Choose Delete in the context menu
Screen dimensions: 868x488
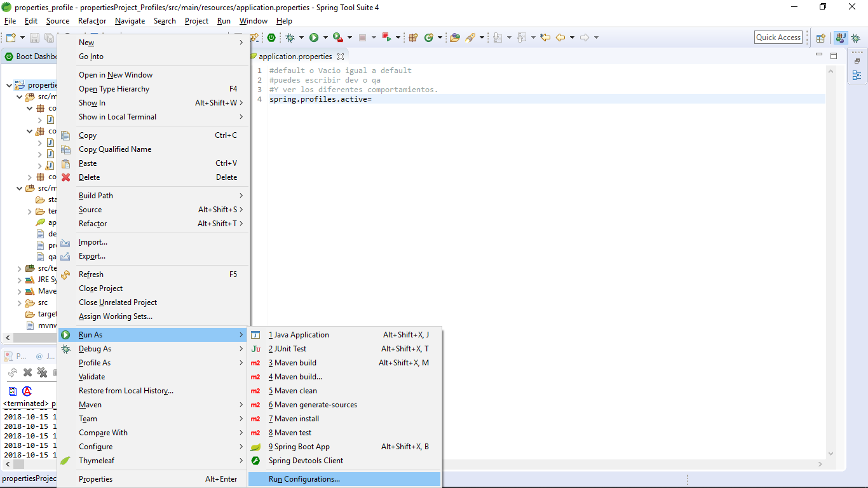tap(153, 177)
